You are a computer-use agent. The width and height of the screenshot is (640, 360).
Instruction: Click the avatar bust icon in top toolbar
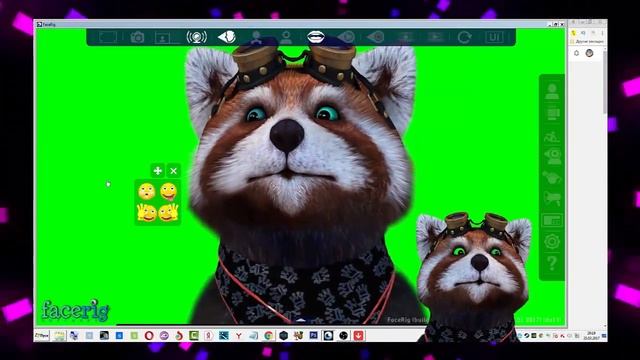(286, 38)
